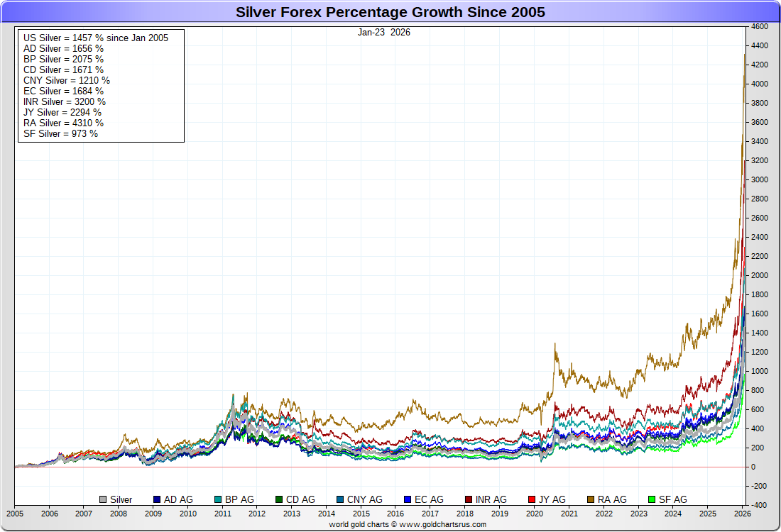The width and height of the screenshot is (781, 532).
Task: Click the 2020 x-axis label
Action: (535, 514)
